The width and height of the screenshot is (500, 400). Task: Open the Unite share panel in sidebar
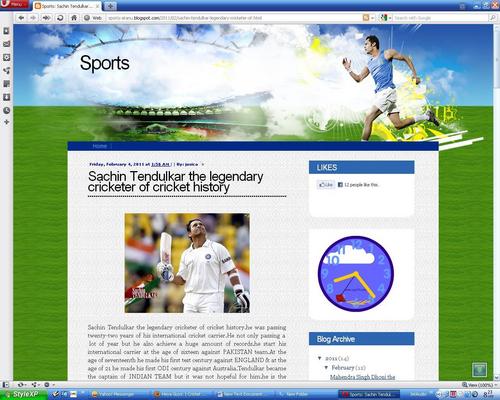point(6,70)
